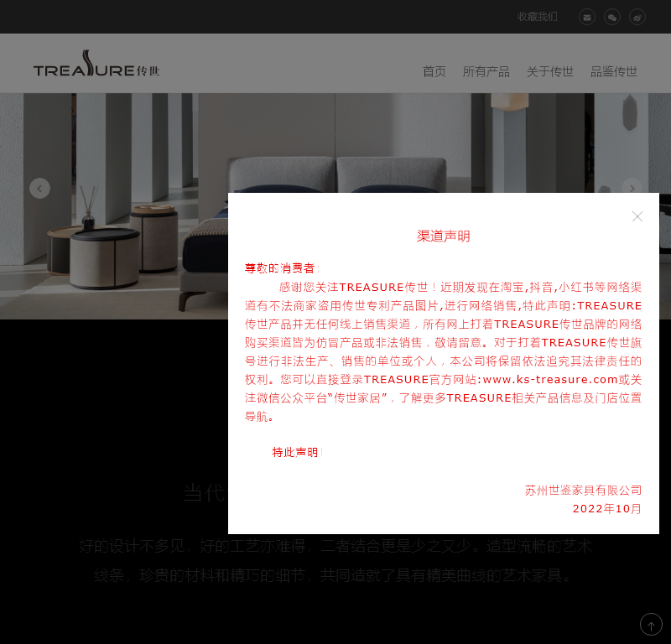Click the back-to-top arrow button
The width and height of the screenshot is (671, 644).
651,625
